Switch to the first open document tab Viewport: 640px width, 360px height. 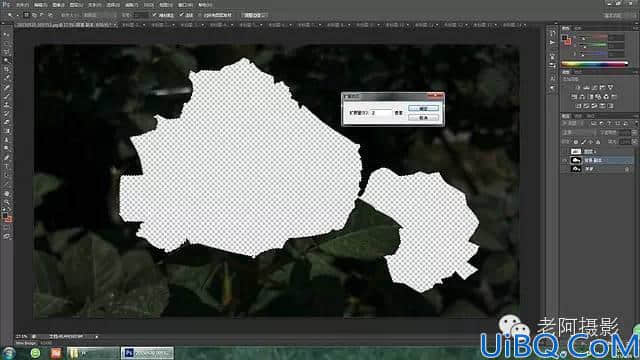click(x=66, y=25)
